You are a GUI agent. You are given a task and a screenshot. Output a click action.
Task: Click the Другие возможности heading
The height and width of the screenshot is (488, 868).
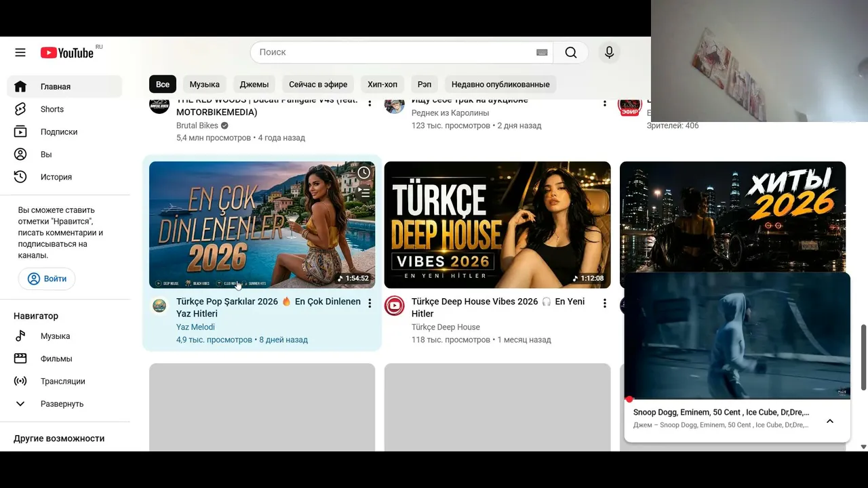tap(59, 439)
